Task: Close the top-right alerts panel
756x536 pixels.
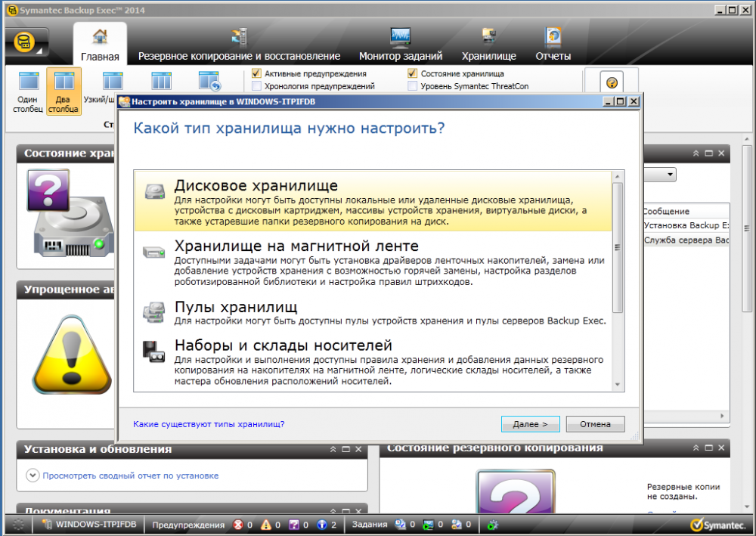Action: coord(721,153)
